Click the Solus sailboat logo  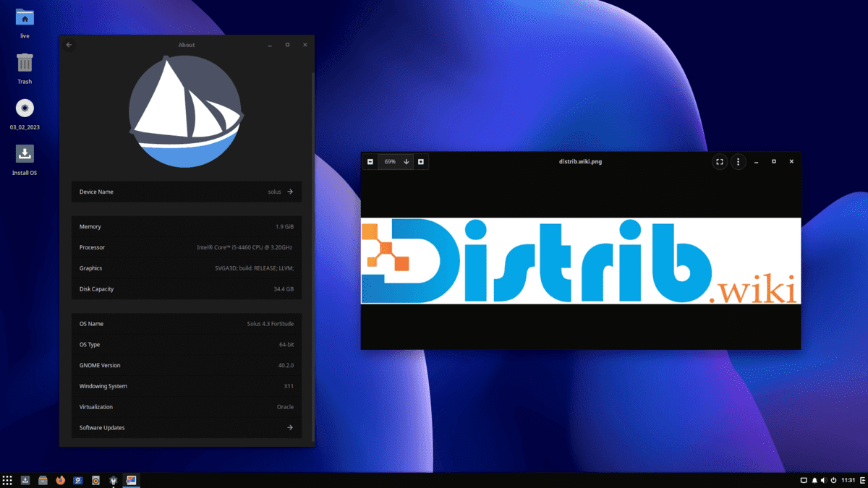coord(186,112)
